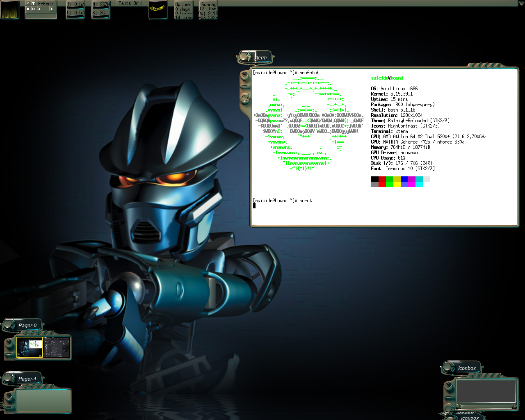Click the 'suicide@hound' green header in neofetch output
Screen dimensions: 525x420
pos(387,78)
